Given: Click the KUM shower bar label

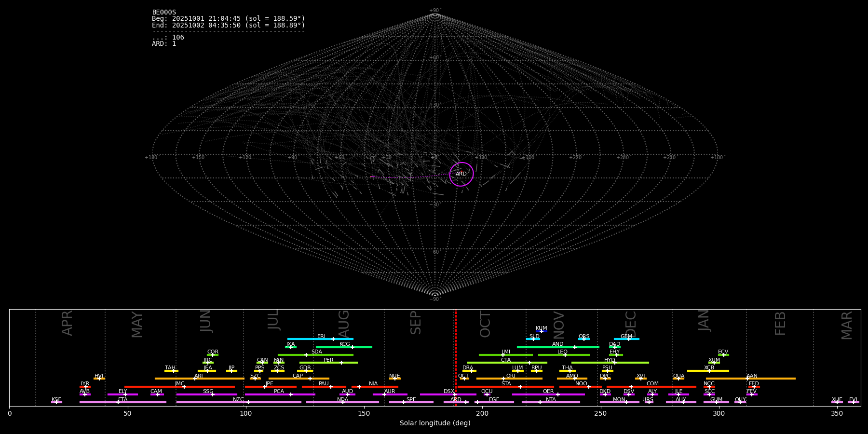Looking at the screenshot, I should [x=542, y=328].
